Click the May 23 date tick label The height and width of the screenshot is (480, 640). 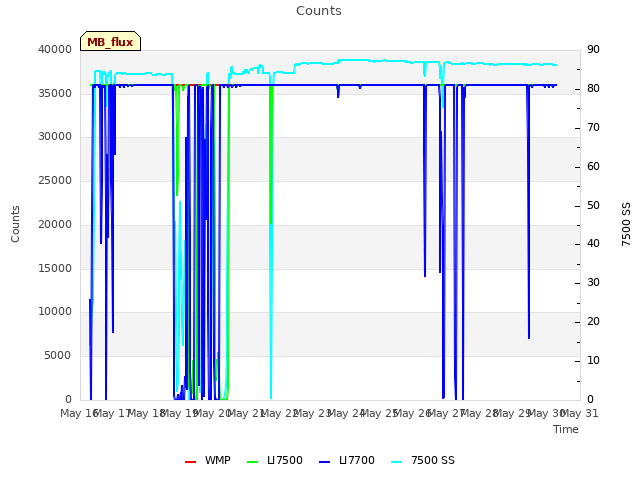pyautogui.click(x=313, y=413)
